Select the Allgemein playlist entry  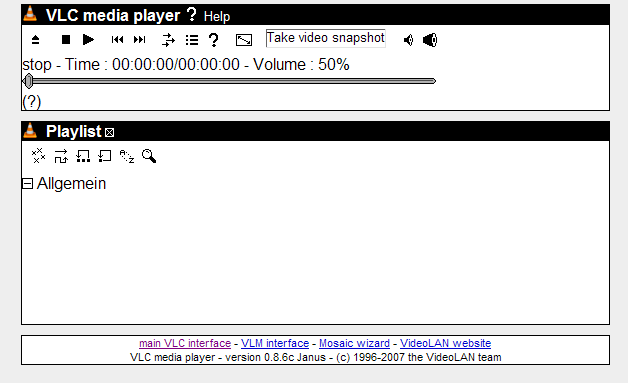(x=71, y=183)
